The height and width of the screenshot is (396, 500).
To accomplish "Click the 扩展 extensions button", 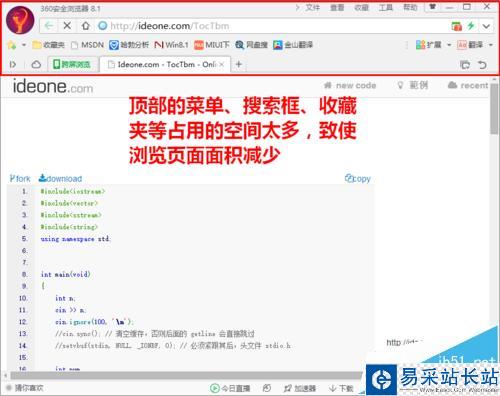I will click(x=429, y=45).
